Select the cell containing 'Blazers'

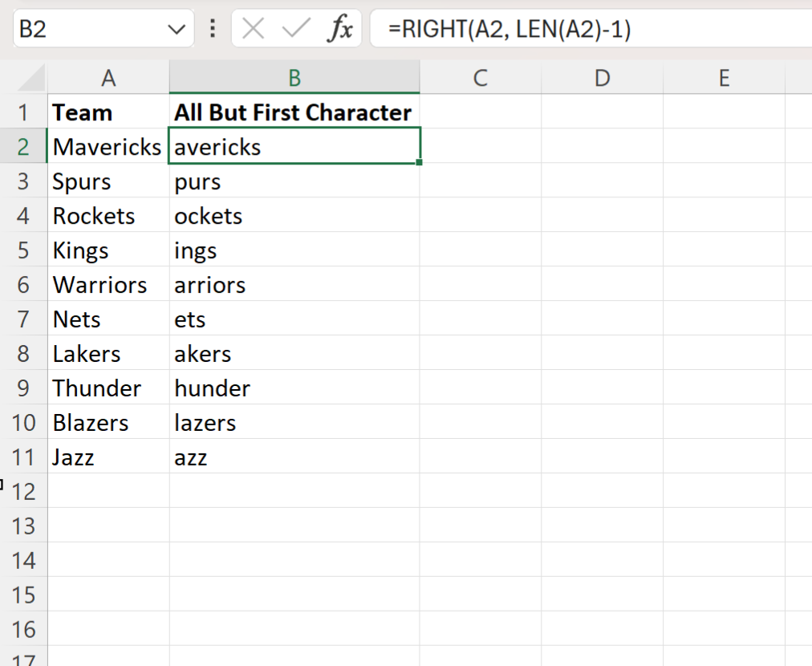point(108,422)
